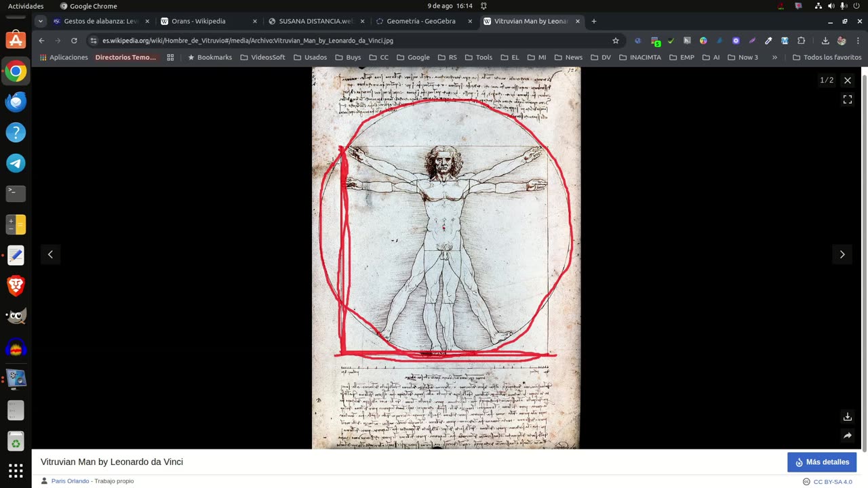This screenshot has width=868, height=488.
Task: Close the Geometría - GeoGebra tab
Action: (x=470, y=21)
